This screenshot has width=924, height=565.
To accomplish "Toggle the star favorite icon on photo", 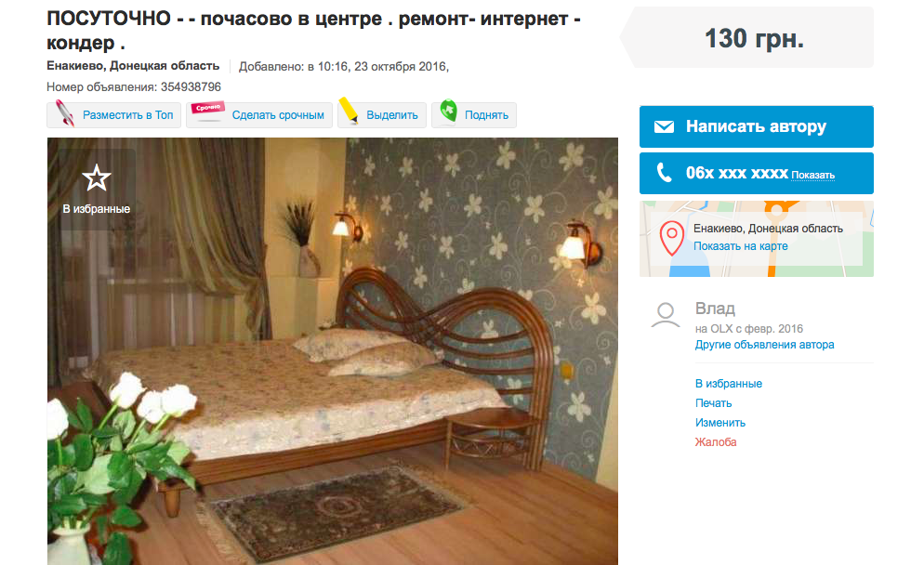I will coord(96,177).
